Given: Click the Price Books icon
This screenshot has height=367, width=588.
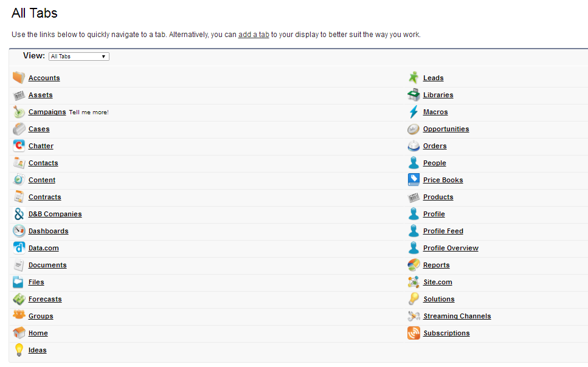Looking at the screenshot, I should point(413,180).
